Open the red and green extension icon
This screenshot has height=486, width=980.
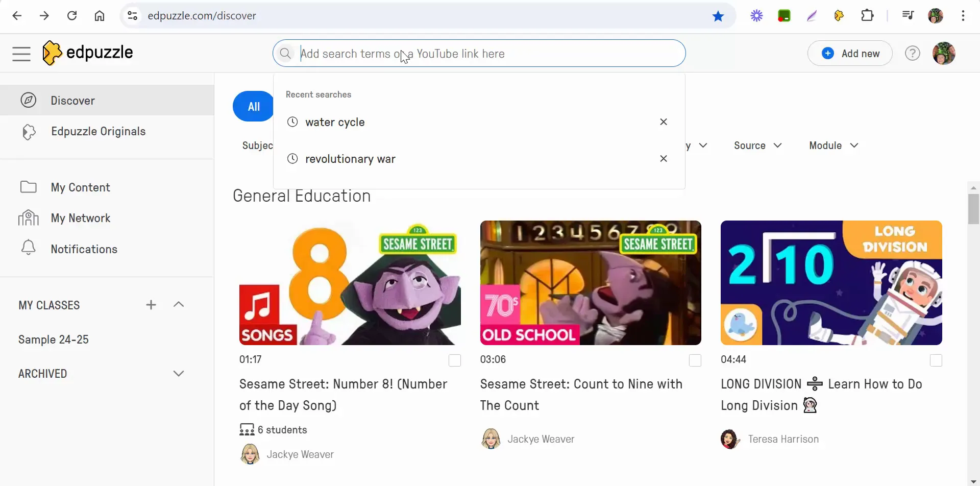784,16
